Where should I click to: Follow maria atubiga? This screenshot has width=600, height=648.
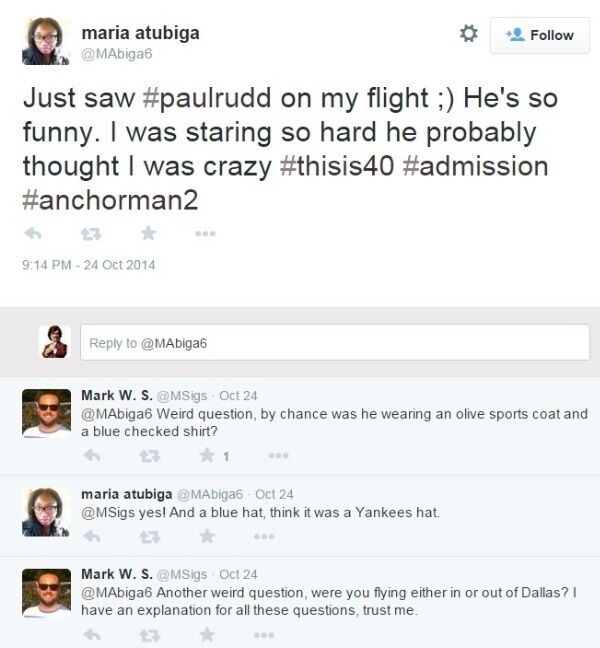point(540,35)
